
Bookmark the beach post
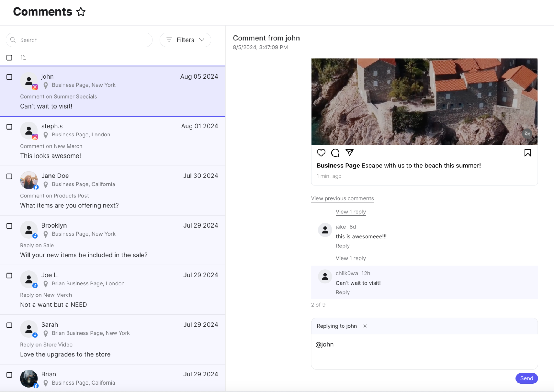[x=528, y=153]
